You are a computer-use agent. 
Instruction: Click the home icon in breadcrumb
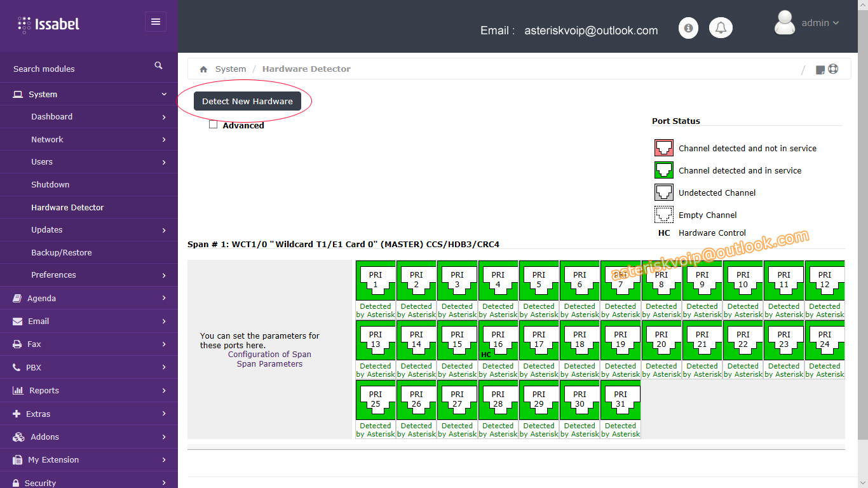[x=203, y=69]
